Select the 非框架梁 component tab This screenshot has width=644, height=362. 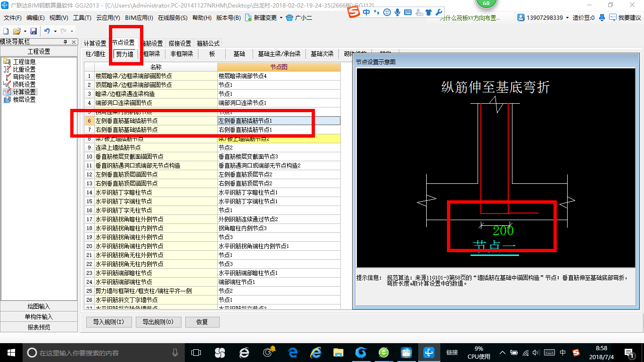pyautogui.click(x=182, y=54)
